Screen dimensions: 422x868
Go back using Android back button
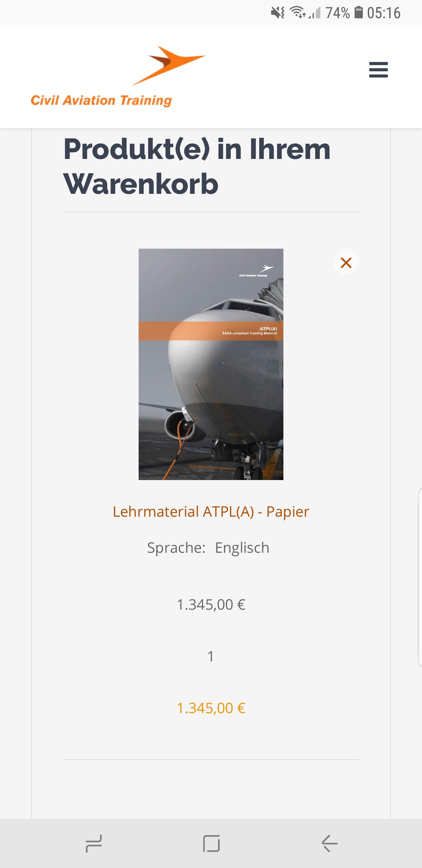(329, 843)
